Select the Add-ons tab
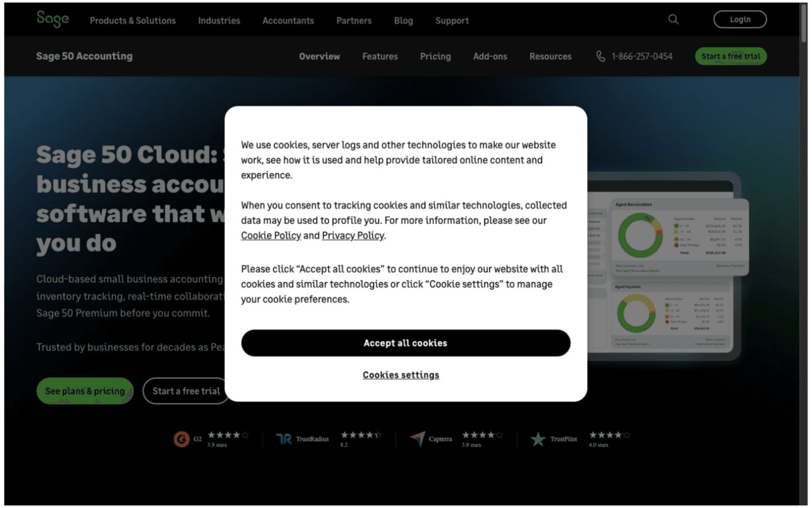 pos(490,56)
